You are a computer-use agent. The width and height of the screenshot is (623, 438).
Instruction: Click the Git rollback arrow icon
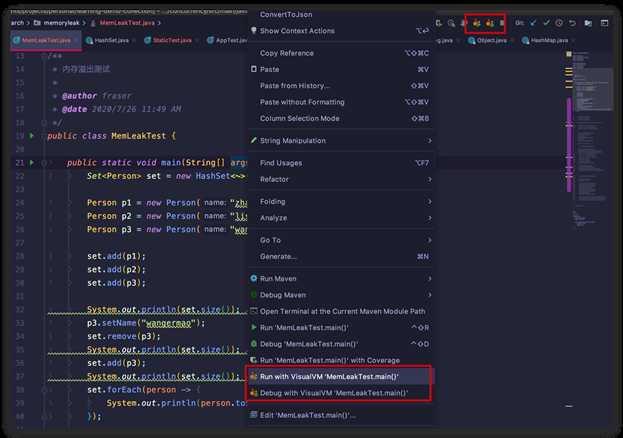click(573, 23)
